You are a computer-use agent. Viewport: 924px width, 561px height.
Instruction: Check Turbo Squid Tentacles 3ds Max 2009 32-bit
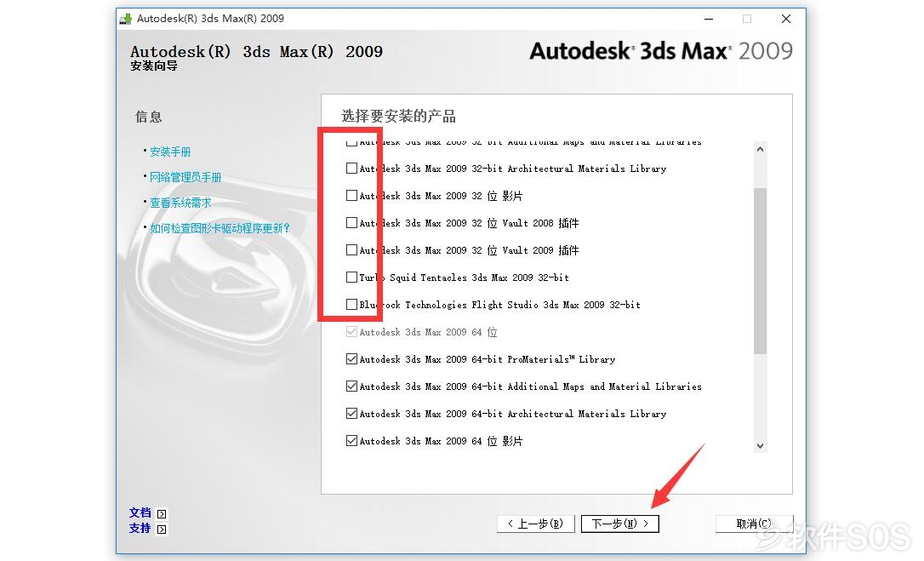351,277
